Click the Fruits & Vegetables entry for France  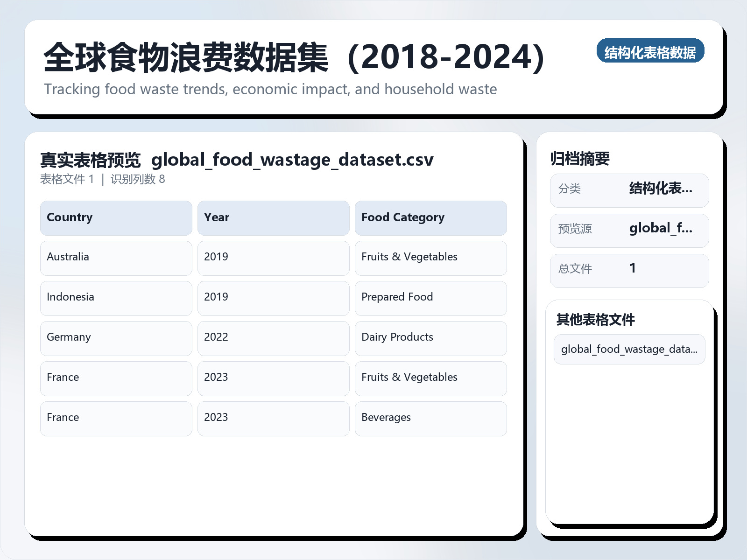point(409,378)
